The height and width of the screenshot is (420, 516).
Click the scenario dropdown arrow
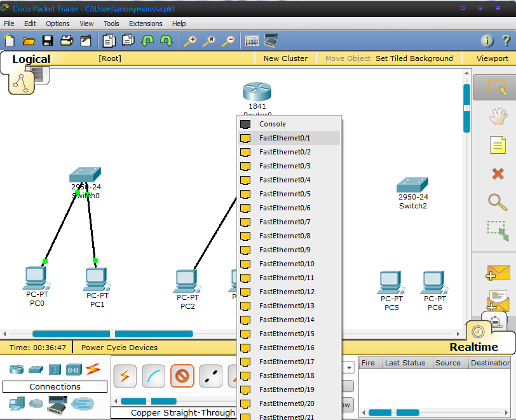pos(349,367)
